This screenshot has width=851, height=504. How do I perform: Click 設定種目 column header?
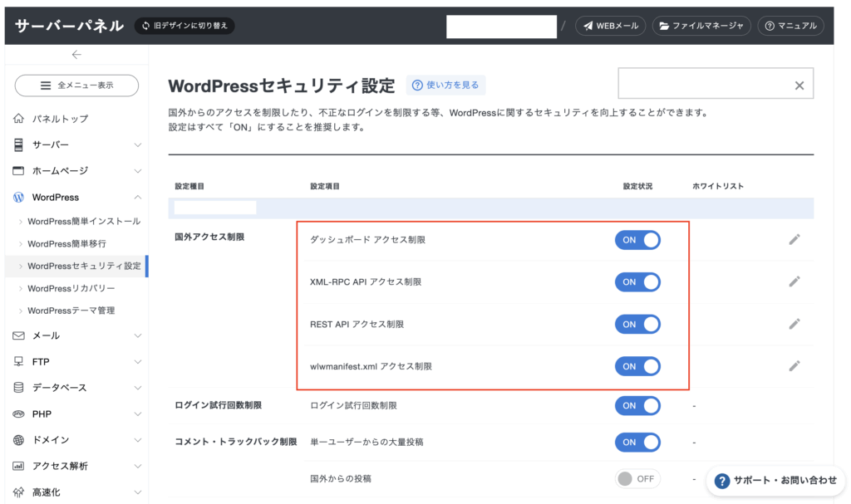pos(189,186)
